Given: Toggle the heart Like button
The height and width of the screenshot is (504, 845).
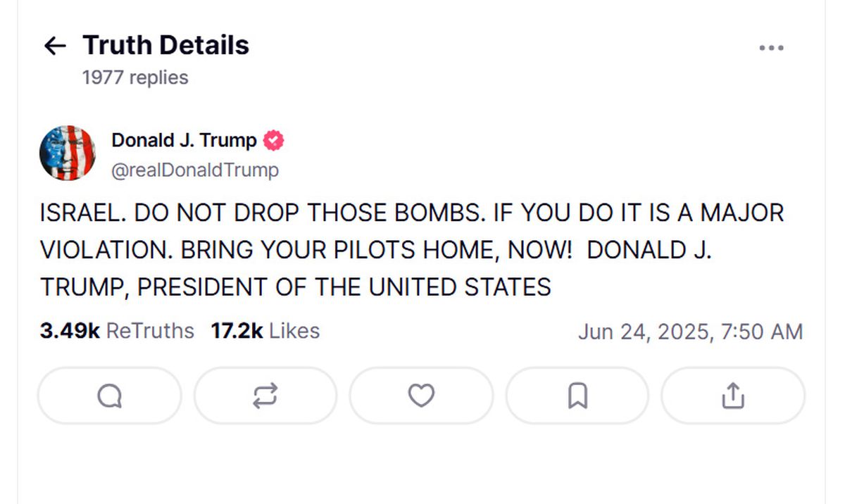Looking at the screenshot, I should pyautogui.click(x=421, y=396).
